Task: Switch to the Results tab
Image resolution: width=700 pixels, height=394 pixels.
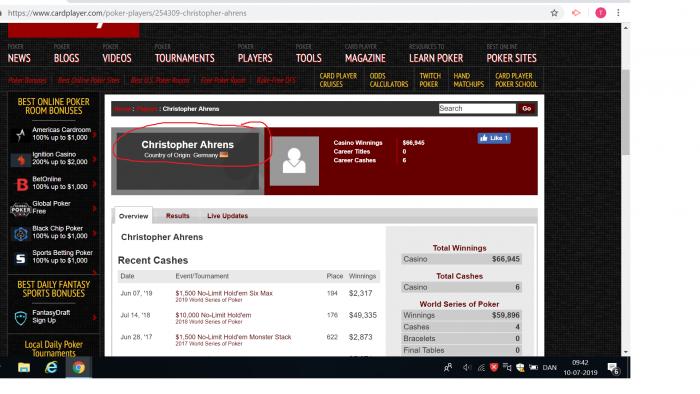Action: pyautogui.click(x=178, y=216)
